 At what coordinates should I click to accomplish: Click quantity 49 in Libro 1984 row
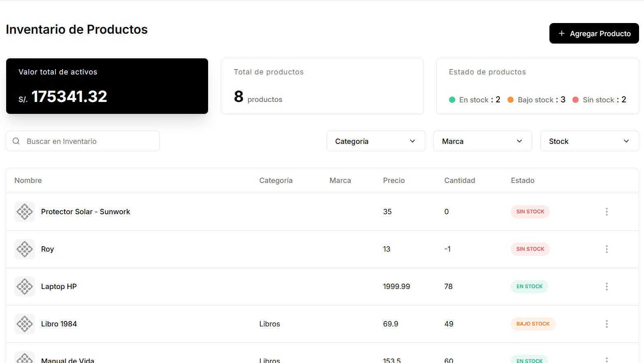[449, 324]
